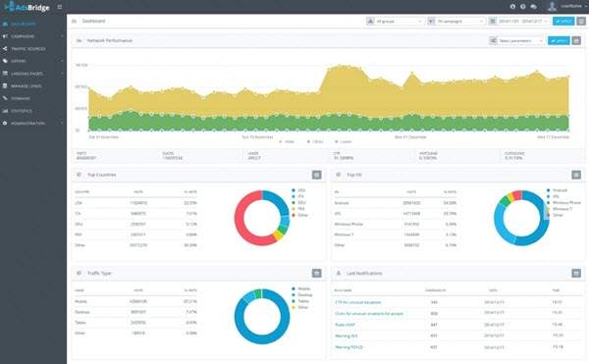The image size is (589, 364).
Task: Click the Manage Links sidebar icon
Action: 5,86
